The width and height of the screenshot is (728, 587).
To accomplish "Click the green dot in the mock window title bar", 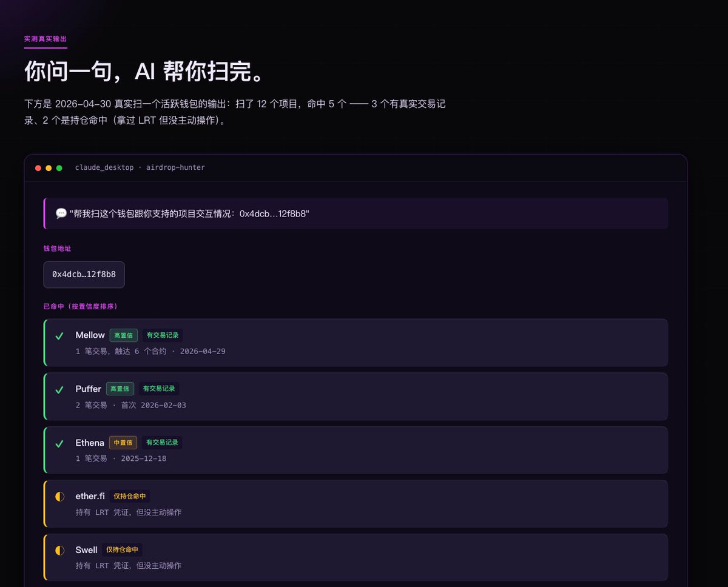I will point(59,168).
